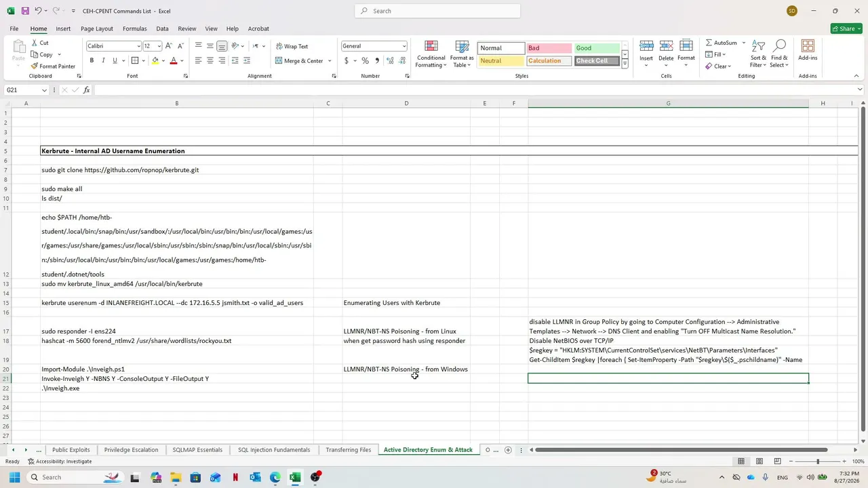Apply the Calculation cell style

coord(549,61)
